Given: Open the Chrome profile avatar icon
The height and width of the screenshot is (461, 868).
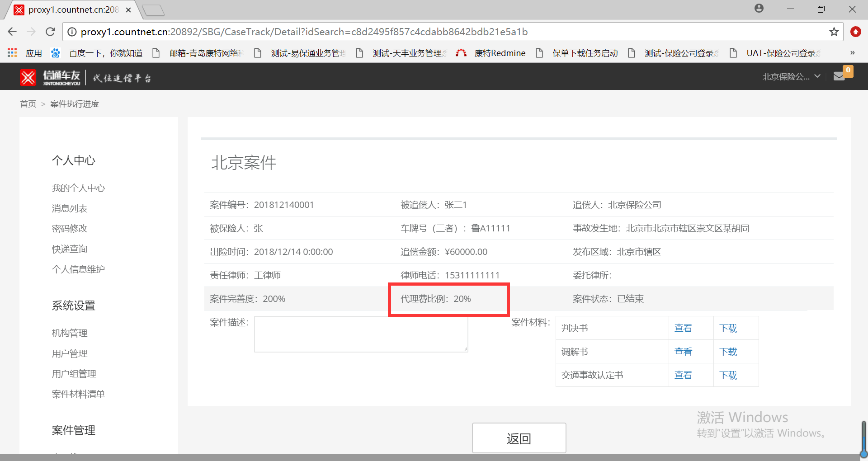Looking at the screenshot, I should tap(759, 9).
